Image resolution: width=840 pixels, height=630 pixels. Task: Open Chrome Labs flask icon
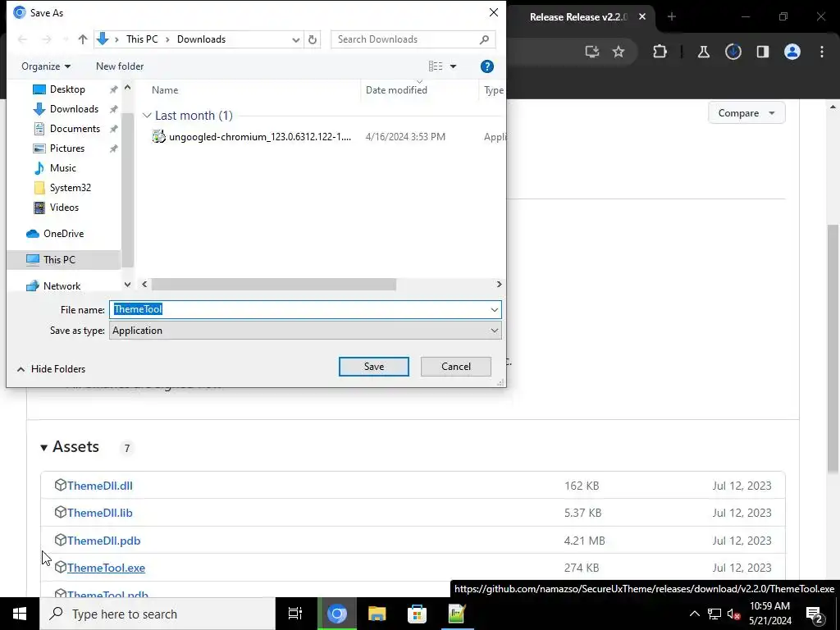tap(703, 52)
